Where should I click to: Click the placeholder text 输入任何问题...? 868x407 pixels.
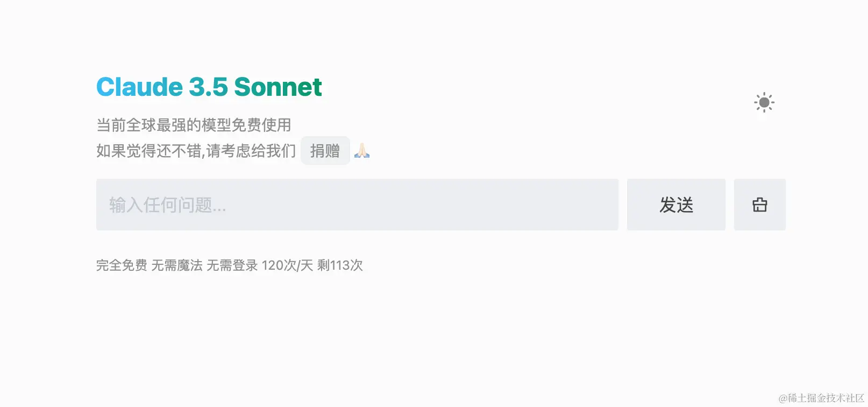[x=167, y=205]
